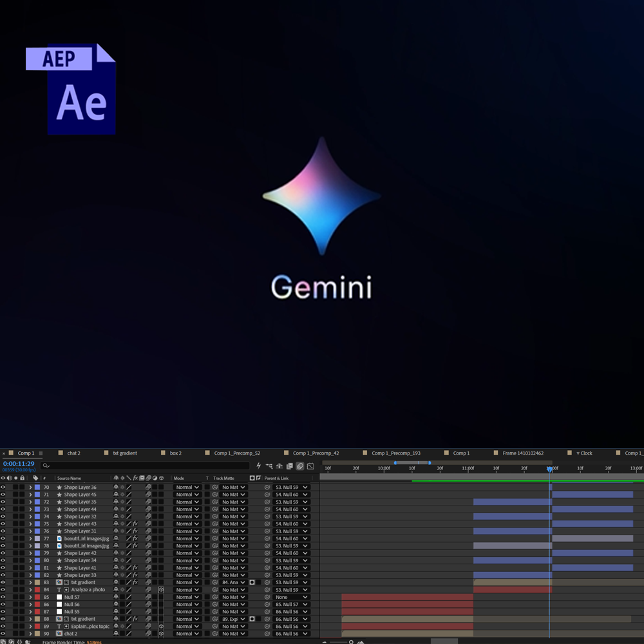Enable the Frame Blending toolbar icon

tap(290, 466)
